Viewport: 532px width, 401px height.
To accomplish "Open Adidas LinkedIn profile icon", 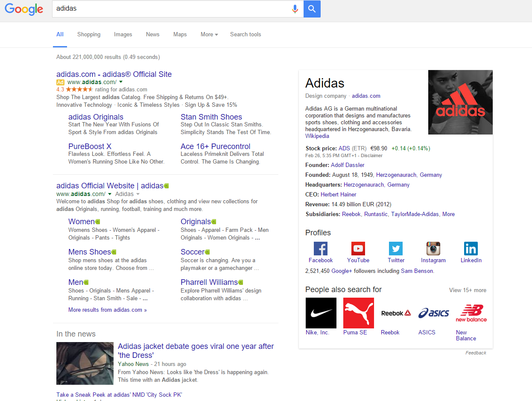I will [471, 249].
